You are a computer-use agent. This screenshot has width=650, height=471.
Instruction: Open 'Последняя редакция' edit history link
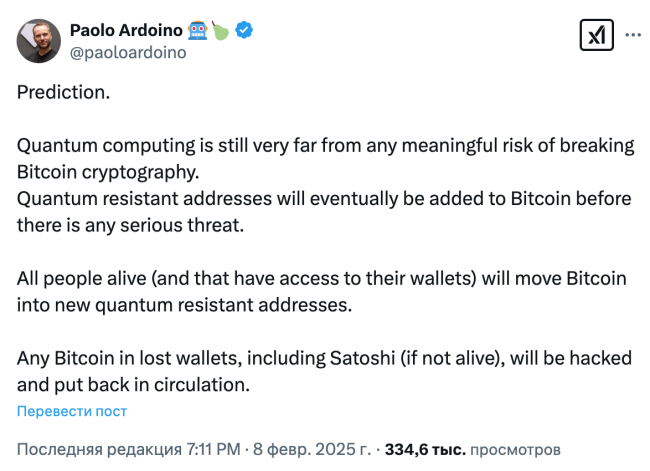pyautogui.click(x=99, y=449)
